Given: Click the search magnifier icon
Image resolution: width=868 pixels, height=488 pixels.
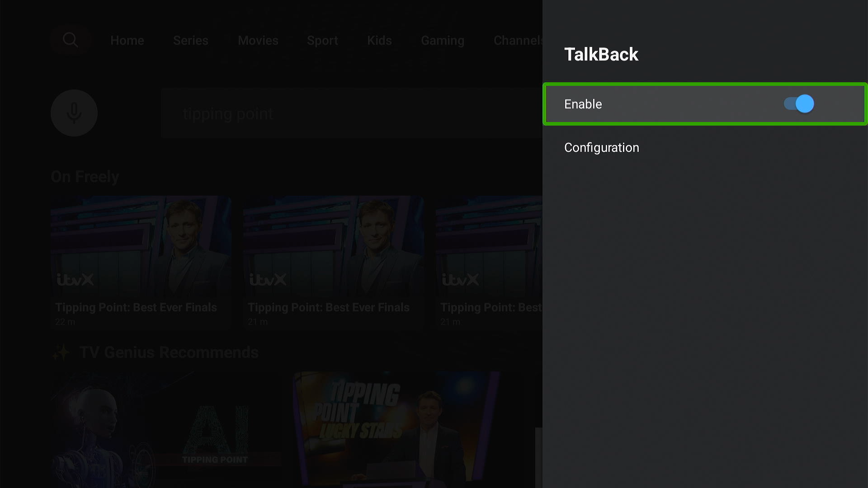Looking at the screenshot, I should point(71,40).
